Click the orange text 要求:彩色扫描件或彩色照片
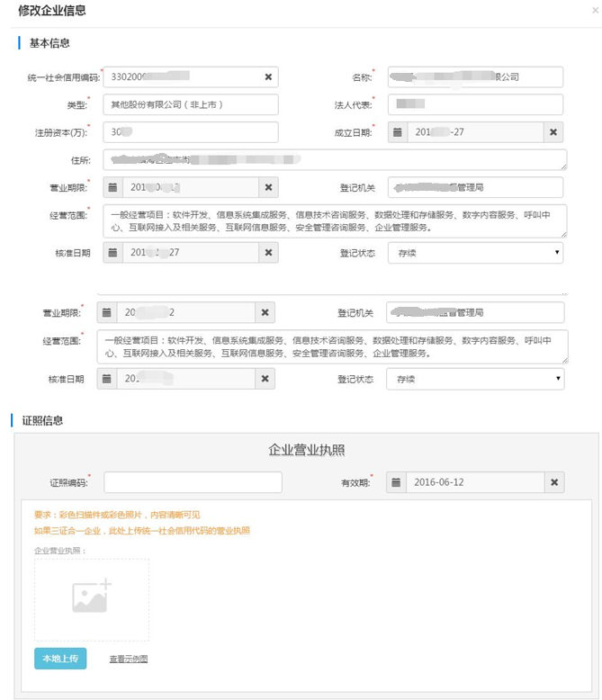Image resolution: width=602 pixels, height=700 pixels. (x=117, y=515)
